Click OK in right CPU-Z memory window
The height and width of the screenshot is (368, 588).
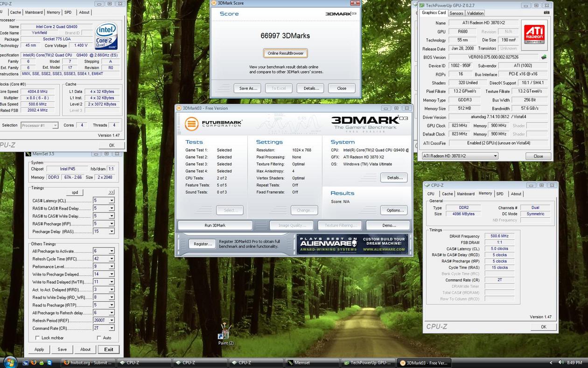[x=543, y=327]
